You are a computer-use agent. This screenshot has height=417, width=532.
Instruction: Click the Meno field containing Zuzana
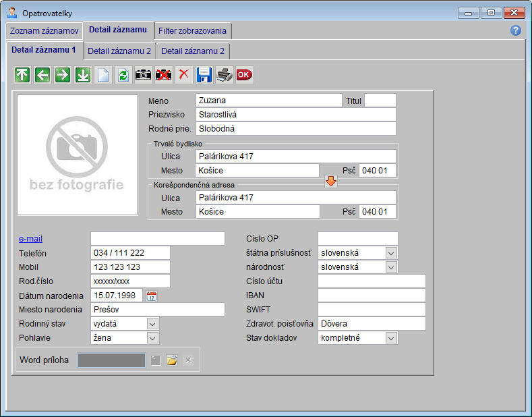coord(269,101)
